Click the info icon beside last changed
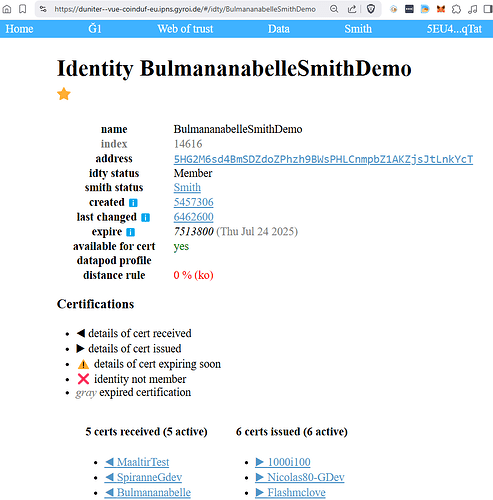This screenshot has height=500, width=493. [x=145, y=217]
